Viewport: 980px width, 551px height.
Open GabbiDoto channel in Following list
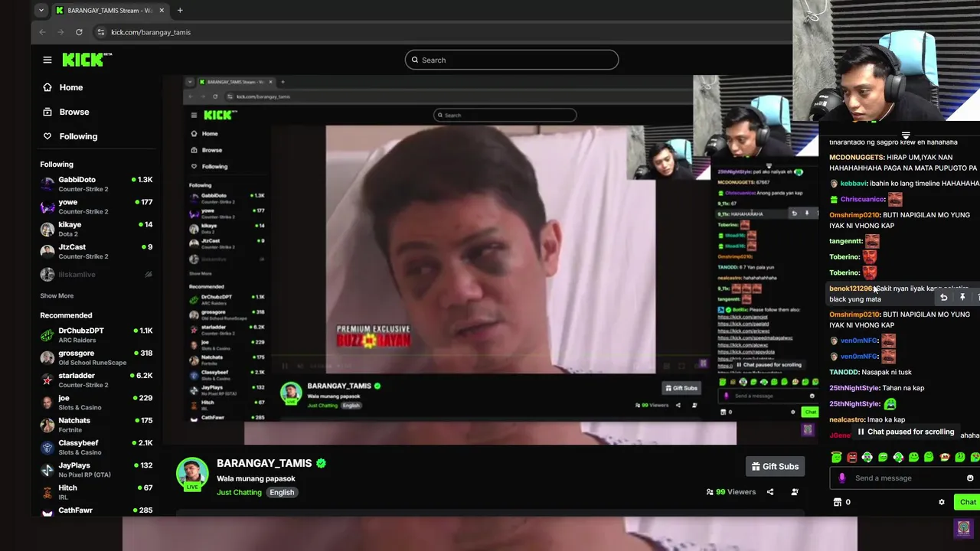point(96,184)
